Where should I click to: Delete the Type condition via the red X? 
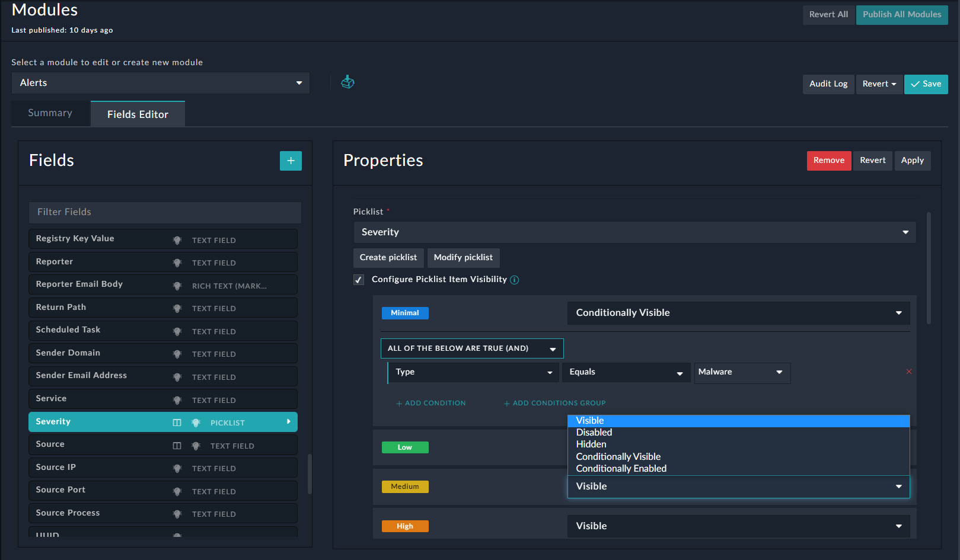908,372
